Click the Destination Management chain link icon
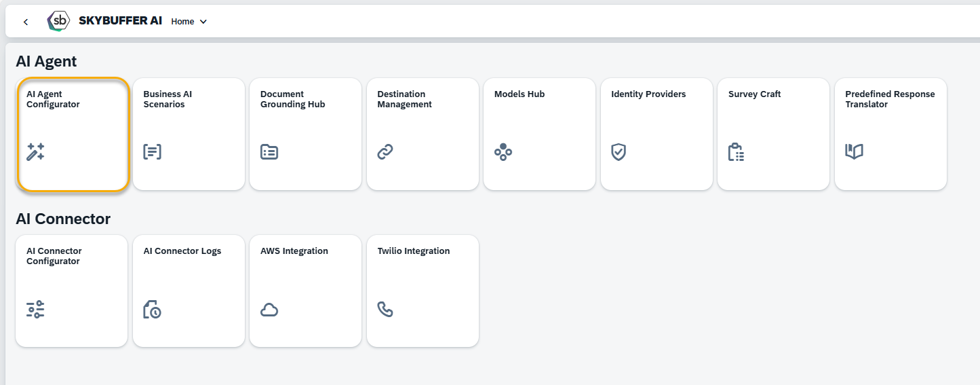The height and width of the screenshot is (385, 980). (x=385, y=152)
